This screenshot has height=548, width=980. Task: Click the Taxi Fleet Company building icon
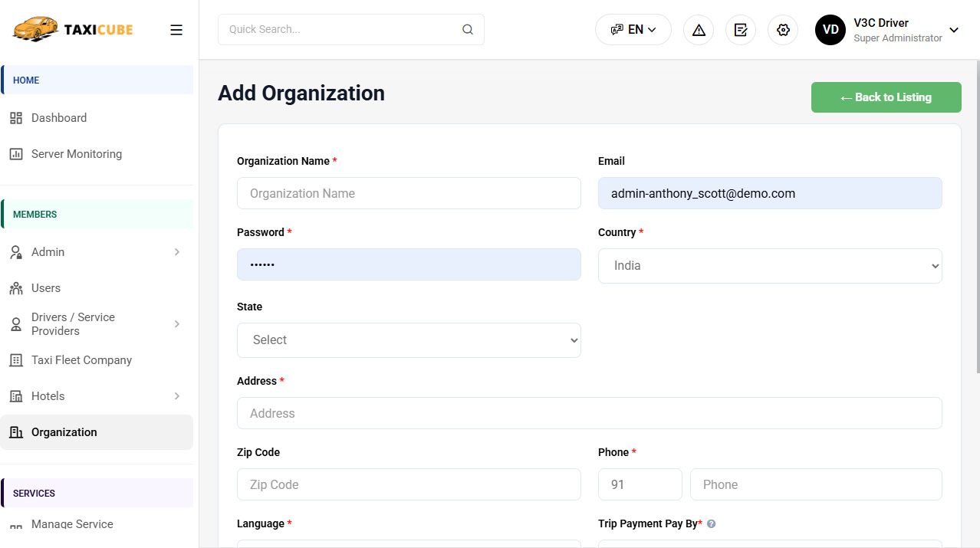coord(16,360)
